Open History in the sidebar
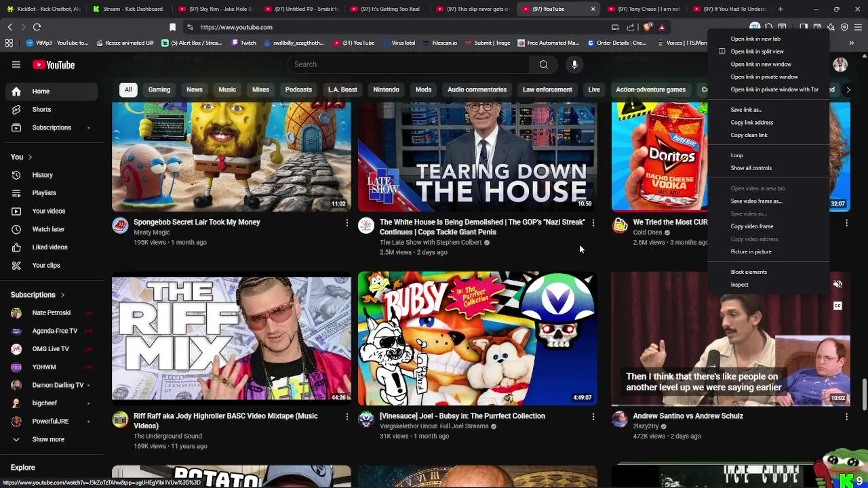Image resolution: width=868 pixels, height=488 pixels. pos(52,175)
